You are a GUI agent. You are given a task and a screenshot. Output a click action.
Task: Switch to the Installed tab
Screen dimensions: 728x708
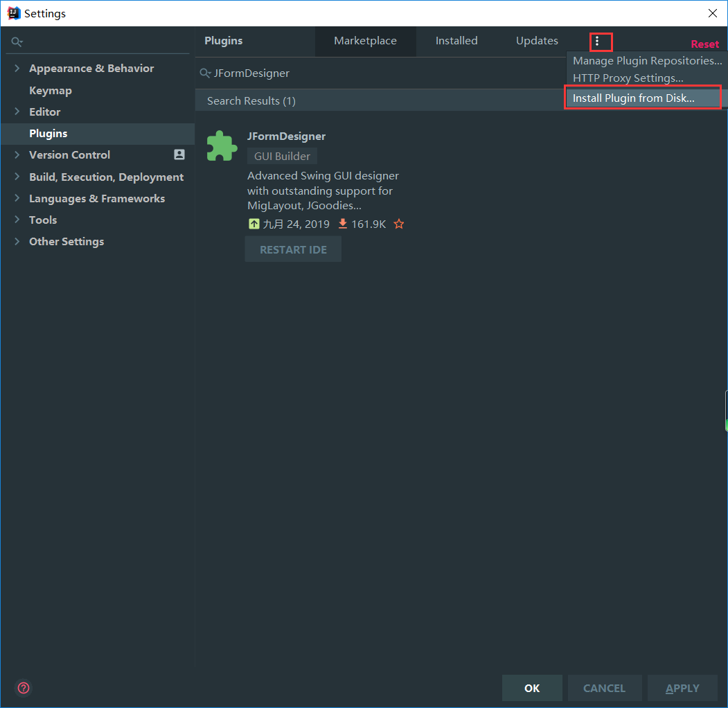tap(456, 41)
